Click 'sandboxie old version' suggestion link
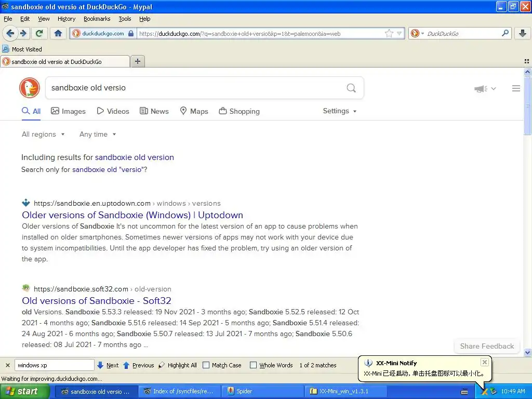 (135, 157)
